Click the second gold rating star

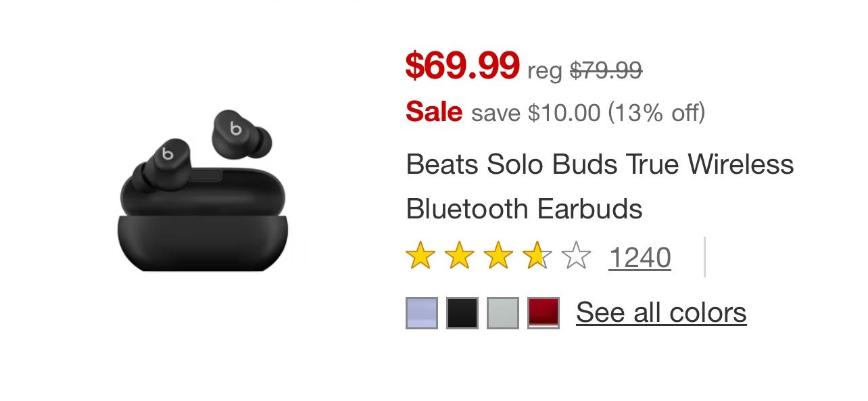coord(459,257)
